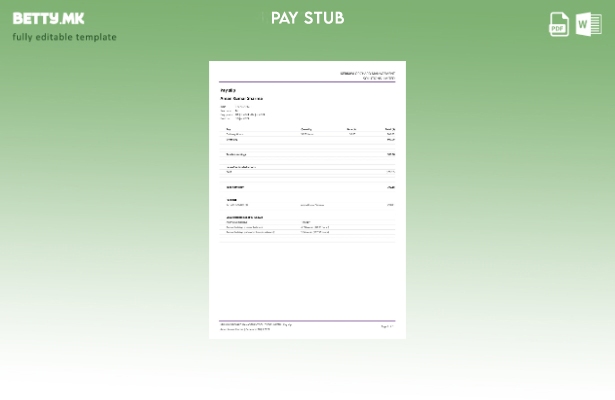The height and width of the screenshot is (400, 615).
Task: Click the Payslip heading in the document
Action: tap(228, 90)
